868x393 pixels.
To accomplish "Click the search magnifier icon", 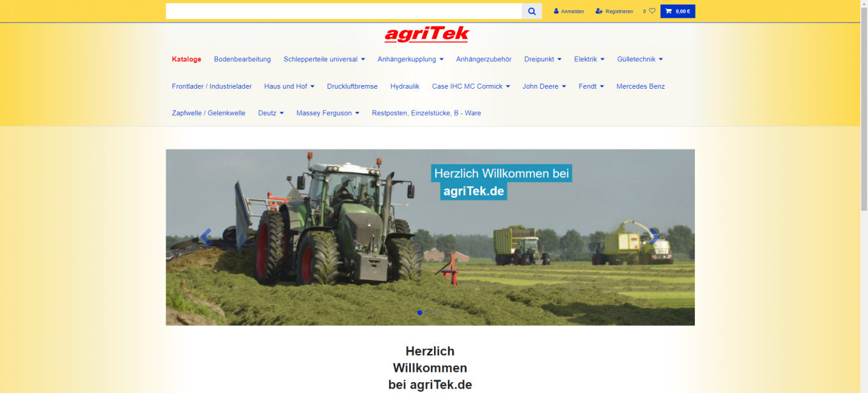I will coord(531,12).
